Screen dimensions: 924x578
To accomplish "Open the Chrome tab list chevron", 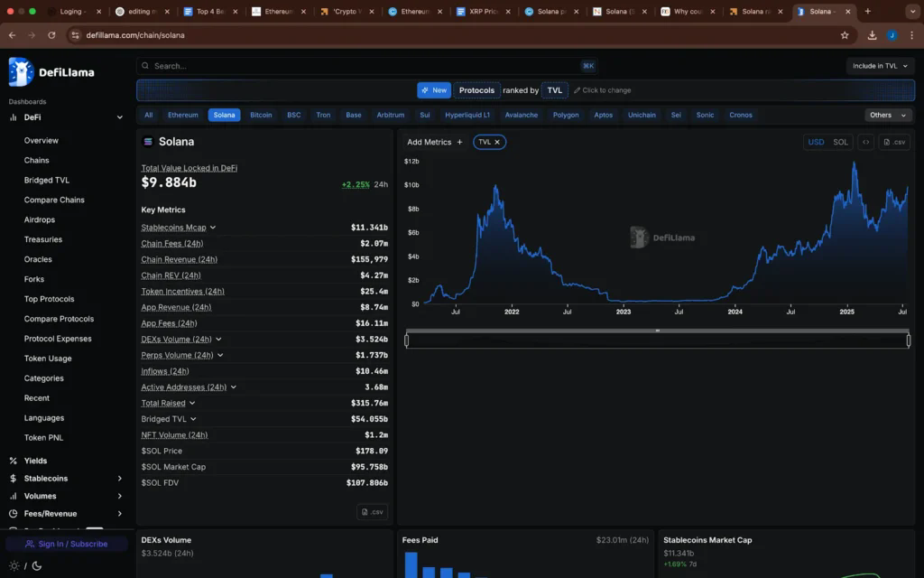I will pos(912,11).
